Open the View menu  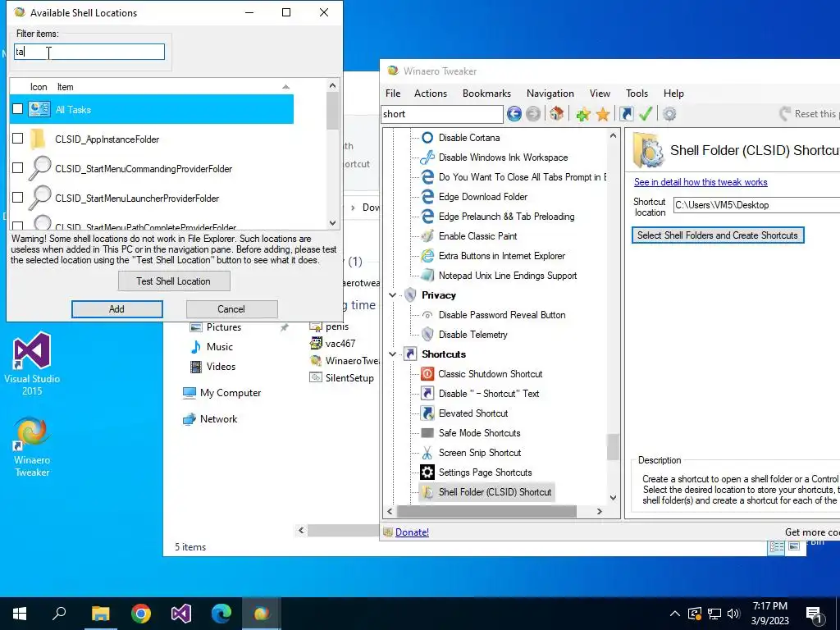coord(600,94)
